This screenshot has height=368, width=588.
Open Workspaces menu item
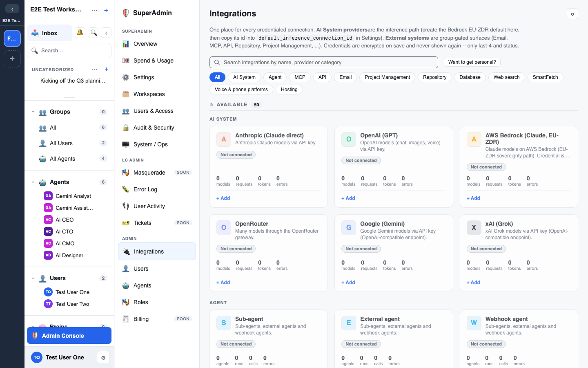157,94
